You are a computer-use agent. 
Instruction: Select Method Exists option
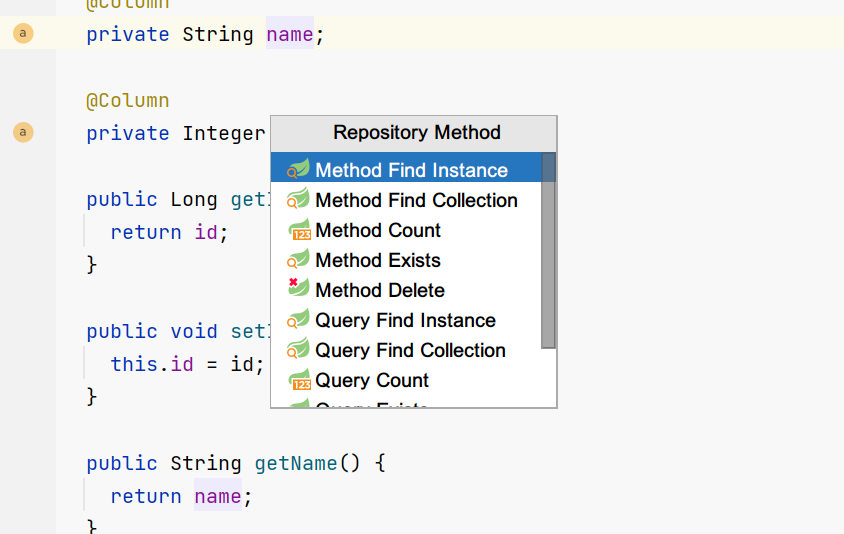coord(406,260)
